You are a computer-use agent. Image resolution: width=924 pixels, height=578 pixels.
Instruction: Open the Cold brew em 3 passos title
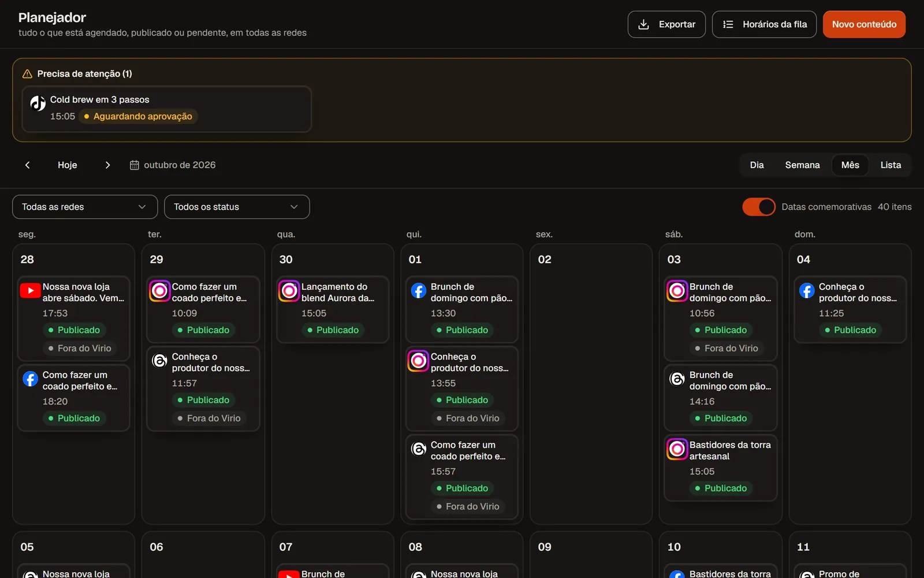[100, 99]
